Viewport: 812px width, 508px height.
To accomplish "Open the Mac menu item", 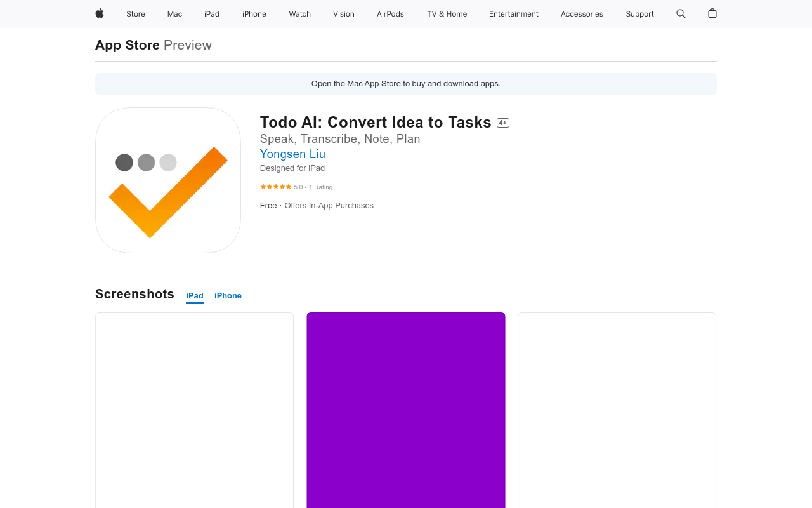I will click(x=174, y=14).
